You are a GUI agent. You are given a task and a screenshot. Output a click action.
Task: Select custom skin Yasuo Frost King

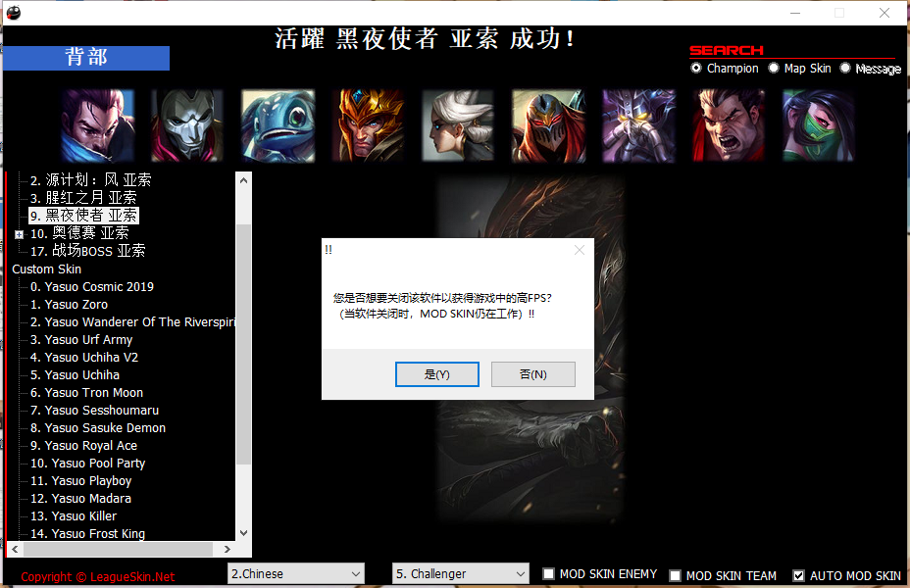click(x=87, y=533)
